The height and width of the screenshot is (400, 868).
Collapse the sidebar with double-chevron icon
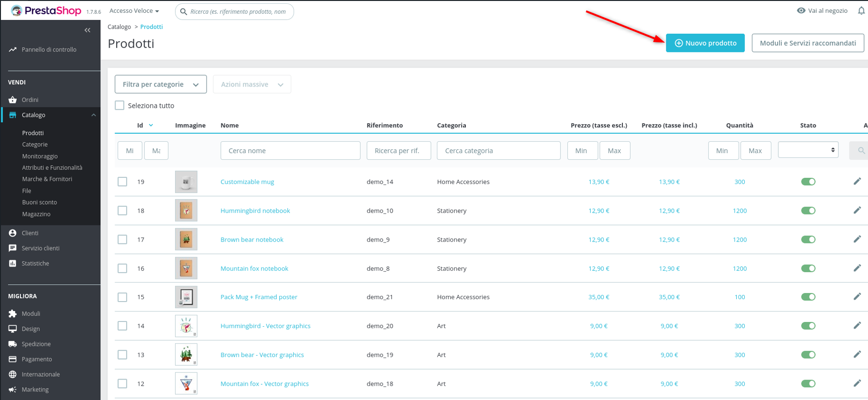88,30
